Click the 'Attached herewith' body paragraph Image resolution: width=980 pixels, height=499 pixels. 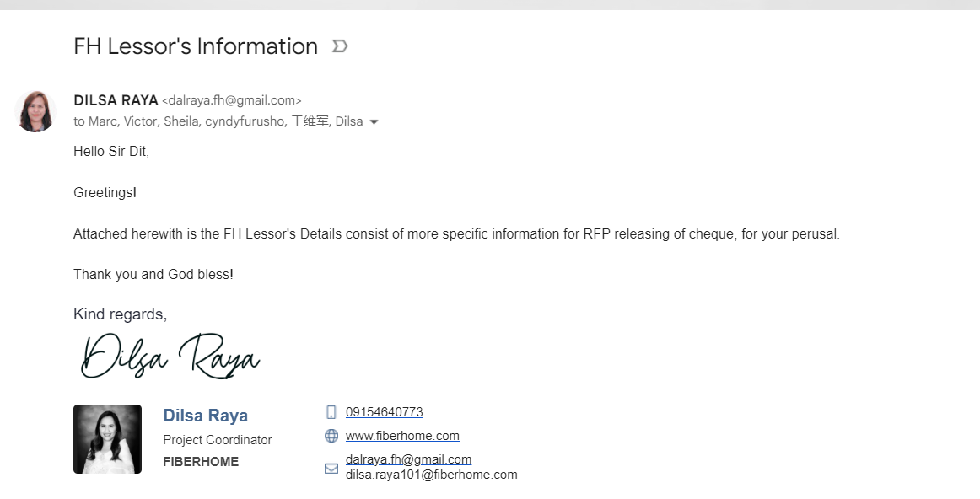pos(456,233)
